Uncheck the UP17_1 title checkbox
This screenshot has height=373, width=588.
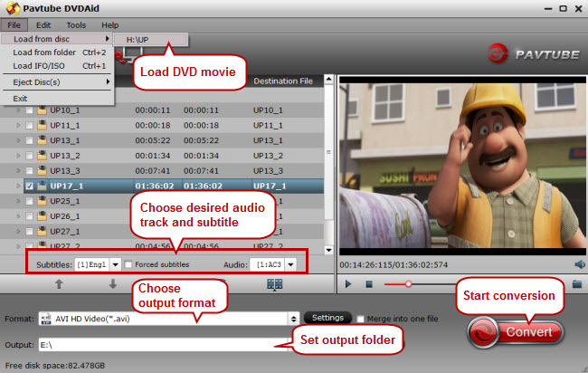(x=29, y=186)
